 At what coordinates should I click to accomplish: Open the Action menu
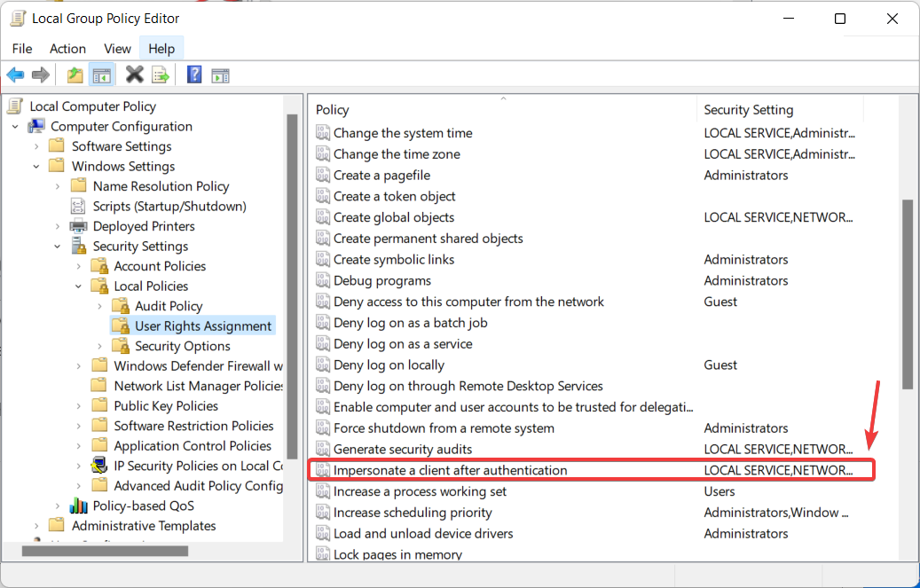click(x=67, y=49)
